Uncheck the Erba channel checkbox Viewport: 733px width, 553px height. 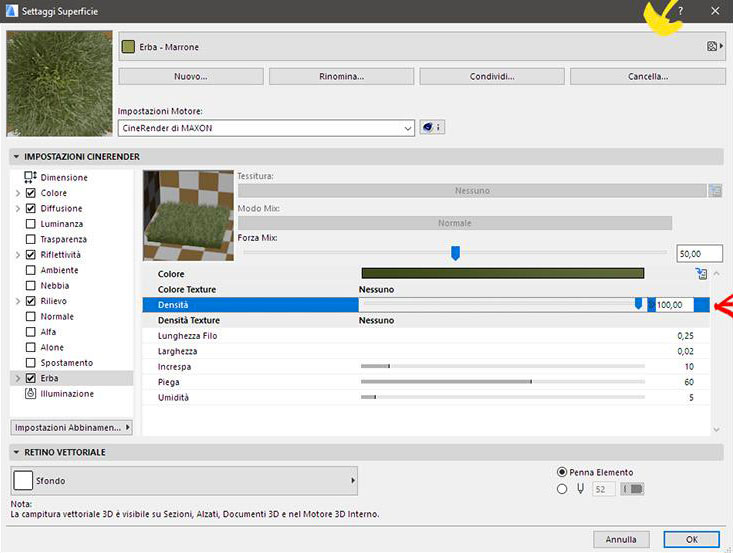[30, 378]
